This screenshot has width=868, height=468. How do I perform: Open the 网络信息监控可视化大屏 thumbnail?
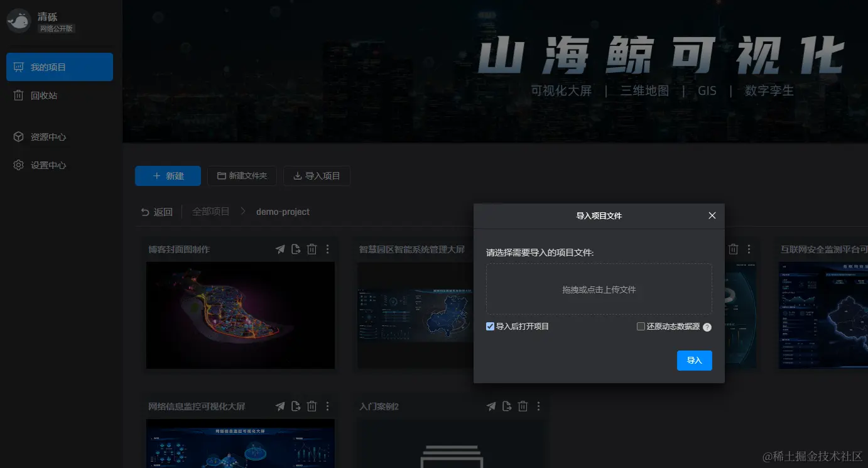coord(241,444)
